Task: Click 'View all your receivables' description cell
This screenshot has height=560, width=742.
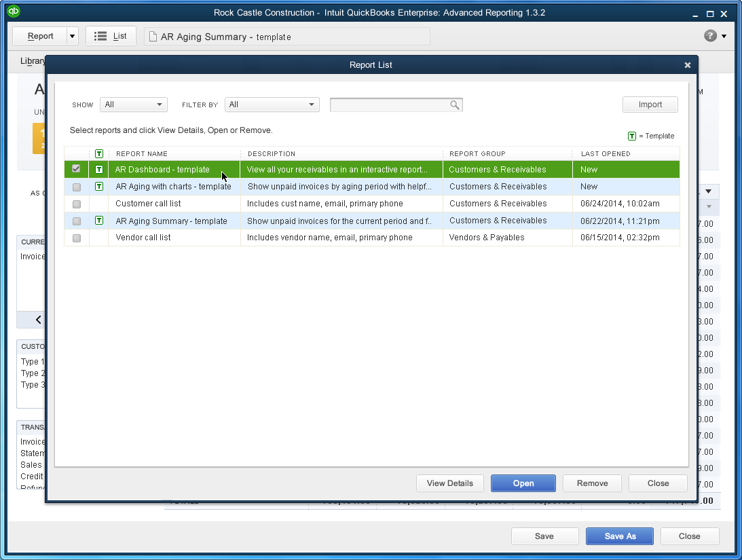Action: point(337,169)
